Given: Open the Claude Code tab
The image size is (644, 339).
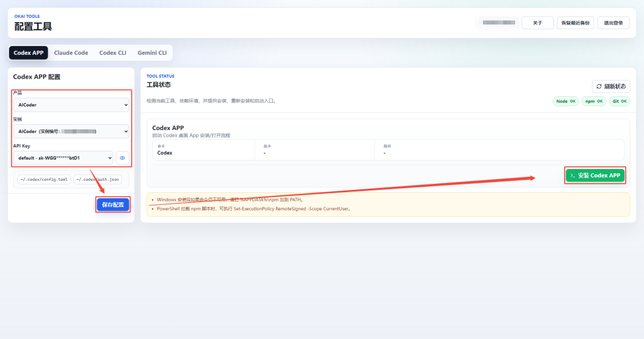Looking at the screenshot, I should point(71,53).
